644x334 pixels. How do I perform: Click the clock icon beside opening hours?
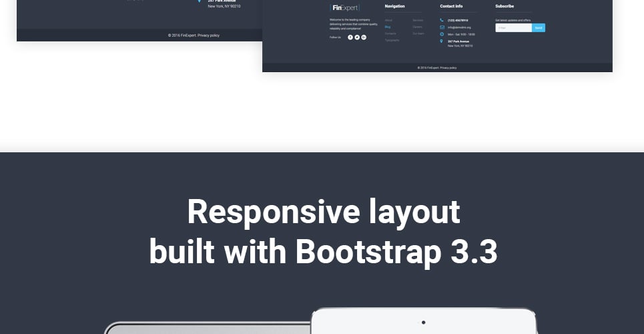click(442, 34)
